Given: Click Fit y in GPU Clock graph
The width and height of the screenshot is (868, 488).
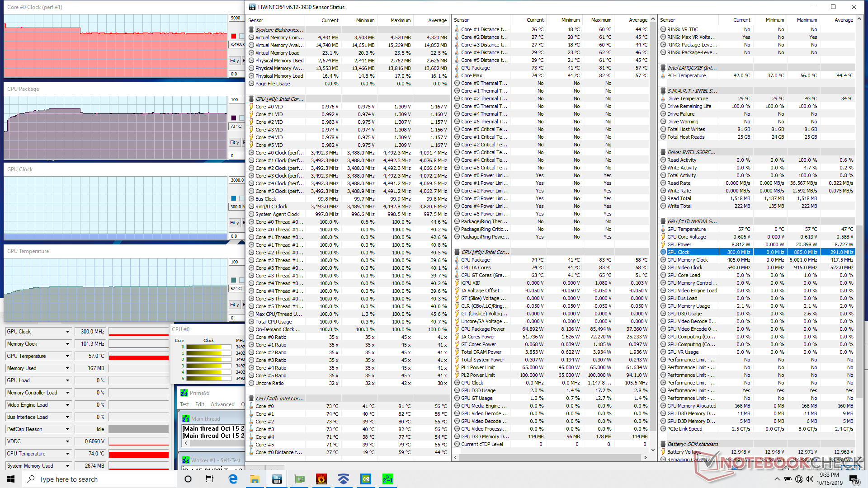Looking at the screenshot, I should pos(235,223).
